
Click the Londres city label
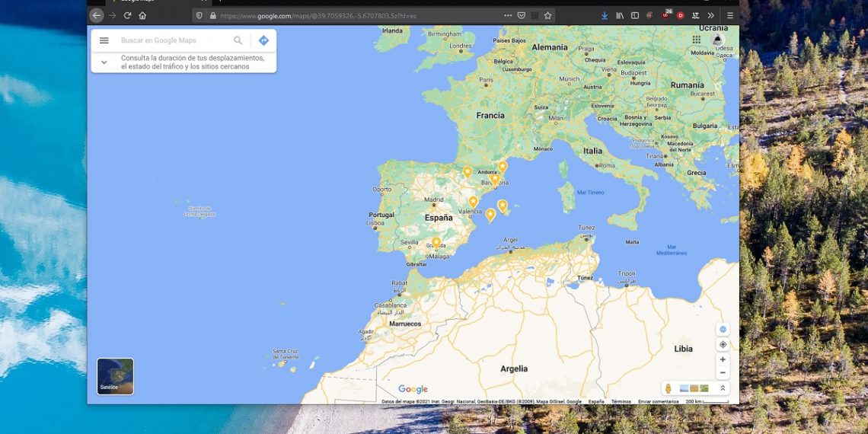pos(461,46)
